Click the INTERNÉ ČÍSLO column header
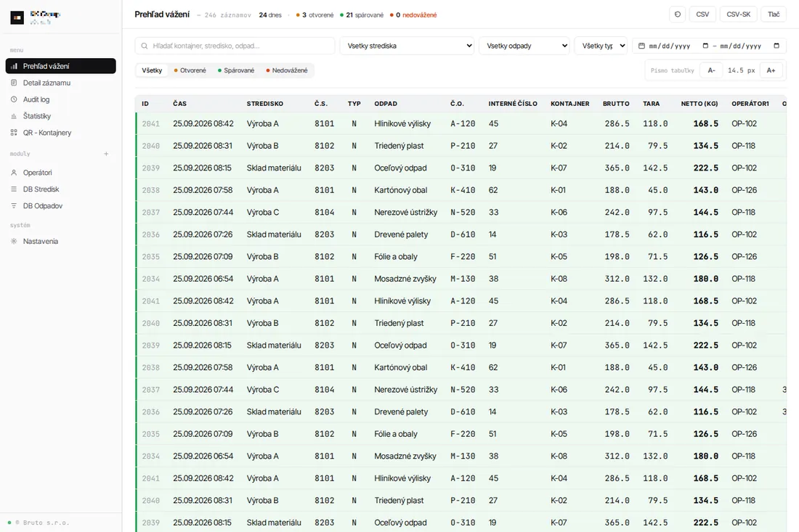 click(x=513, y=103)
